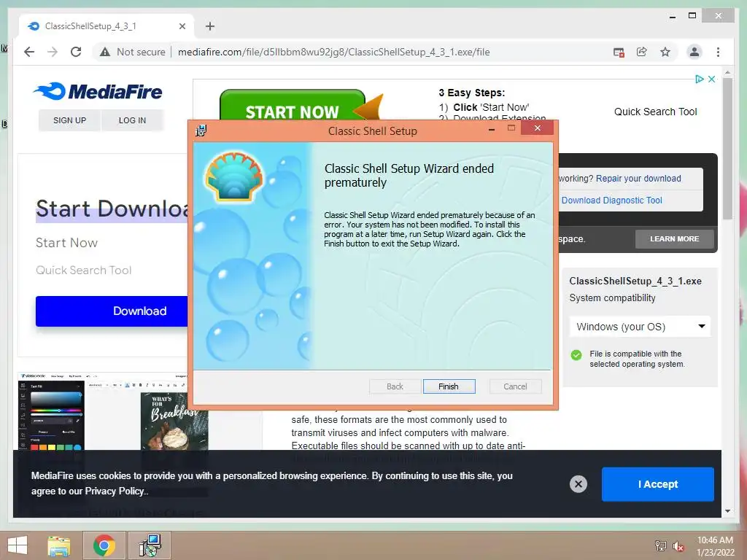
Task: Click LOG IN on MediaFire
Action: coord(133,120)
